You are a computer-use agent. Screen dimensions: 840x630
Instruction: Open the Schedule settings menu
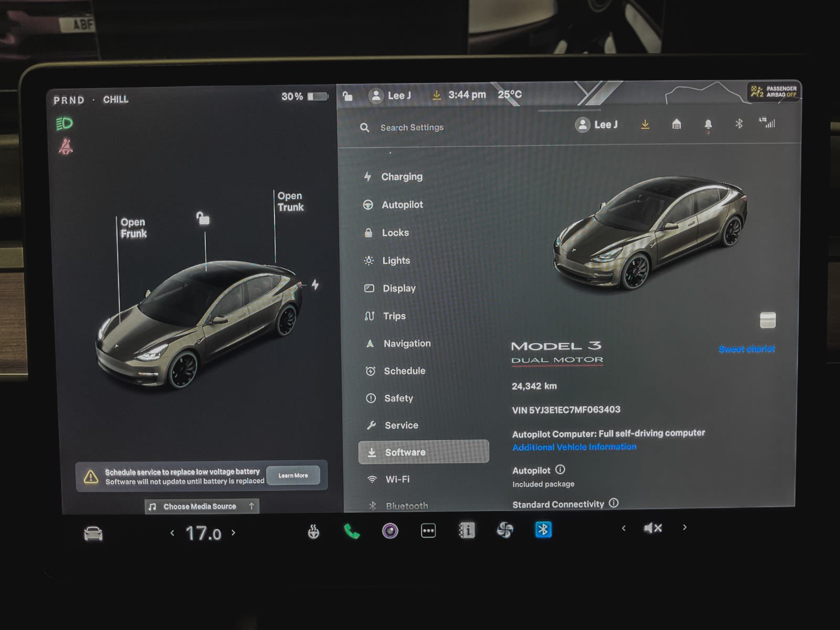click(396, 371)
